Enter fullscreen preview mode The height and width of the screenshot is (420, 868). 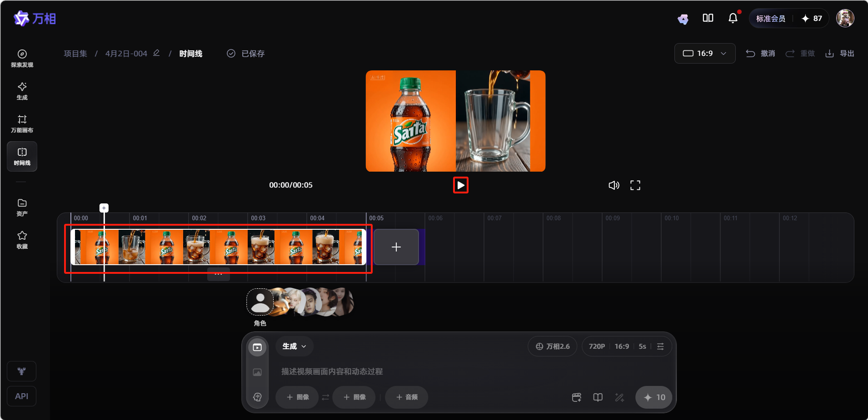pyautogui.click(x=635, y=185)
